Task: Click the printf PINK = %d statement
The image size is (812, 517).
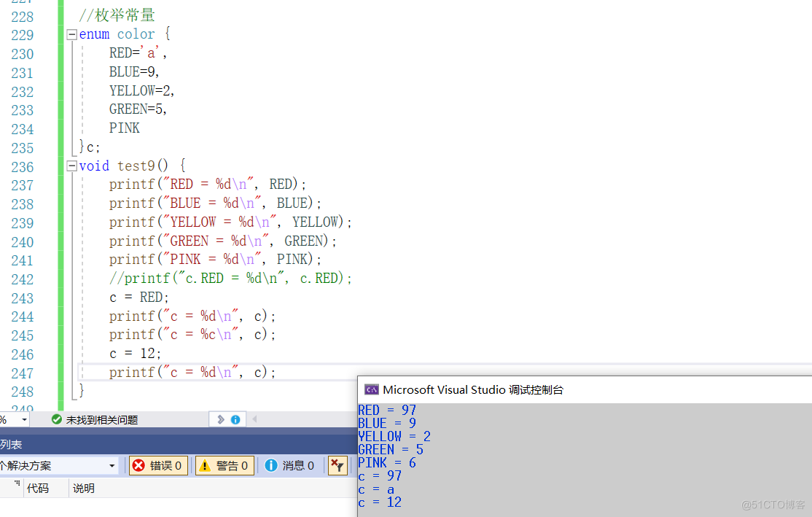Action: point(216,259)
